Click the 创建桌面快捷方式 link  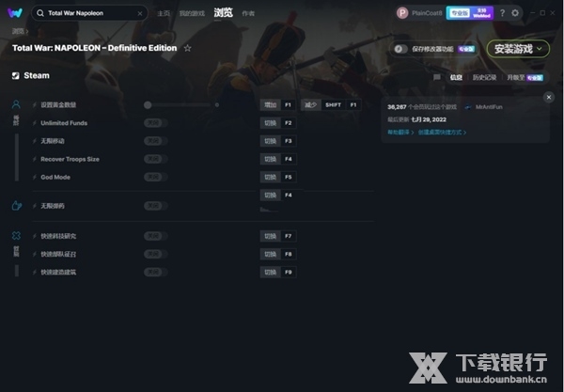click(x=442, y=133)
